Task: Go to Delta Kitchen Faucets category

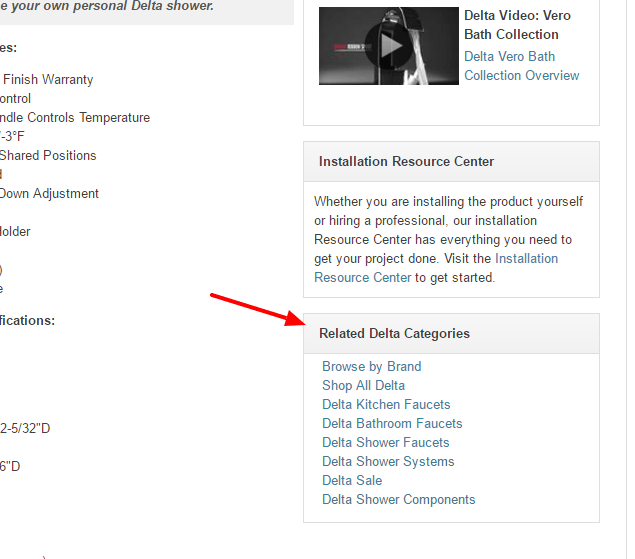Action: coord(386,404)
